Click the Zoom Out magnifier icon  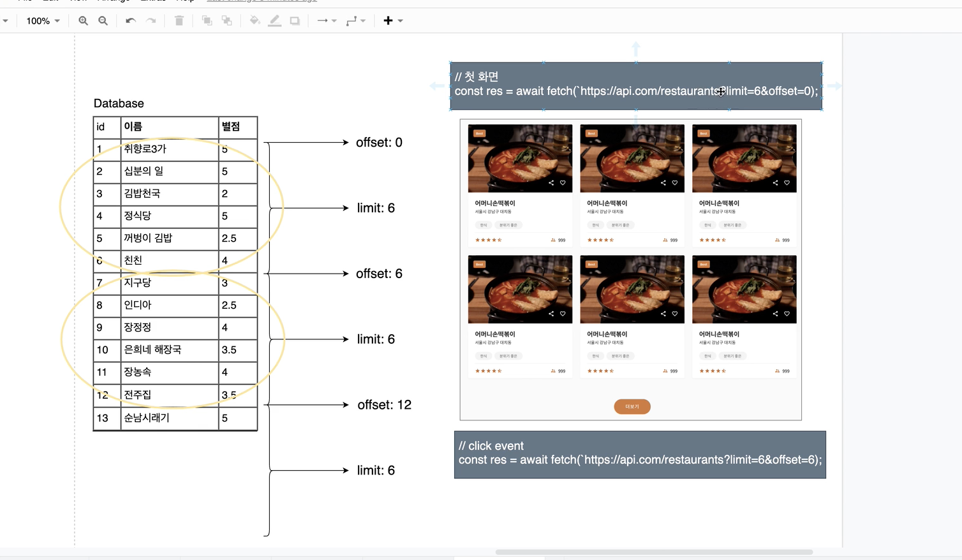pyautogui.click(x=103, y=21)
